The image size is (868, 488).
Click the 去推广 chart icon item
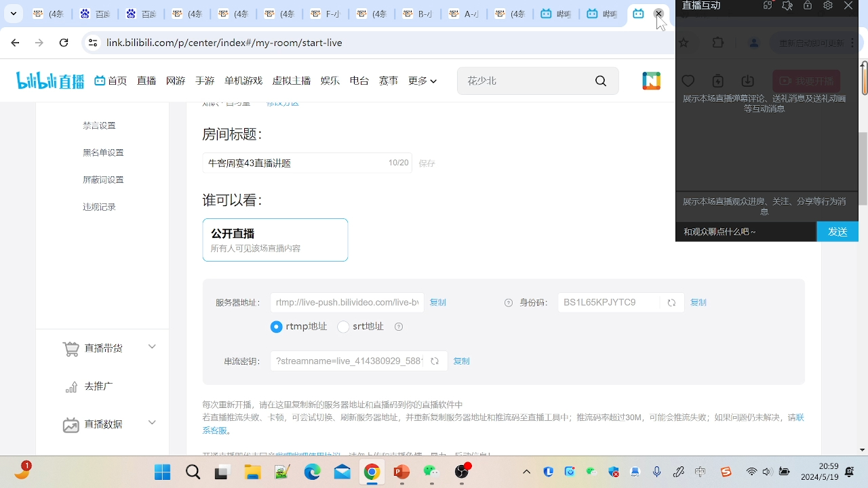coord(71,386)
